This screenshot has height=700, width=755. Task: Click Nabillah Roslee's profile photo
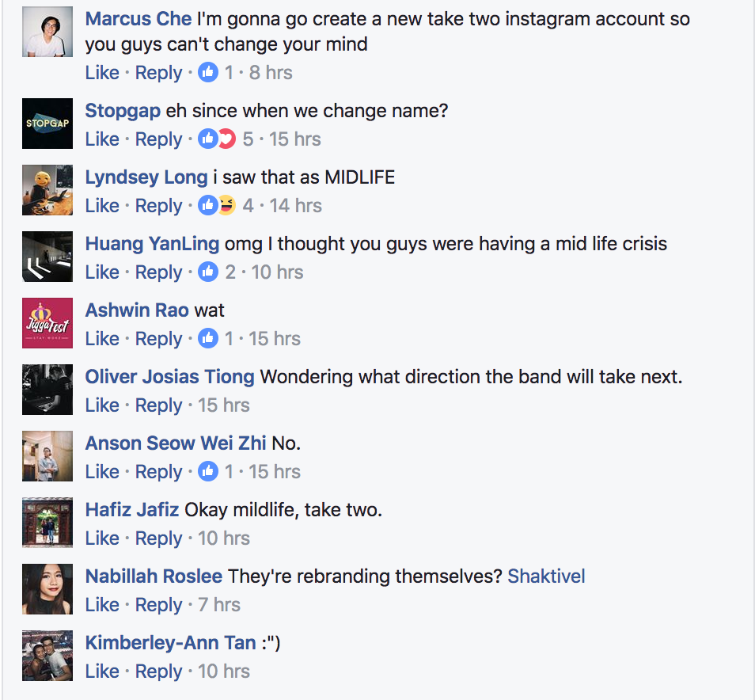47,589
